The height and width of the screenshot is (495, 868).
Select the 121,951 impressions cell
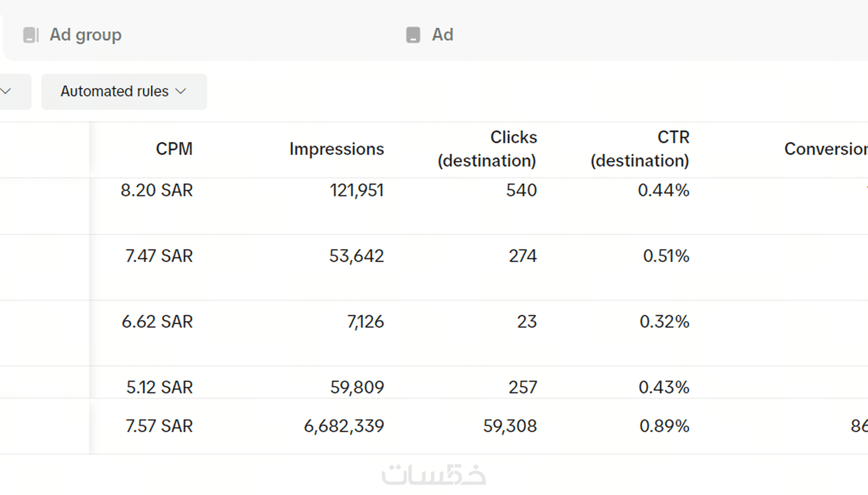pos(356,190)
